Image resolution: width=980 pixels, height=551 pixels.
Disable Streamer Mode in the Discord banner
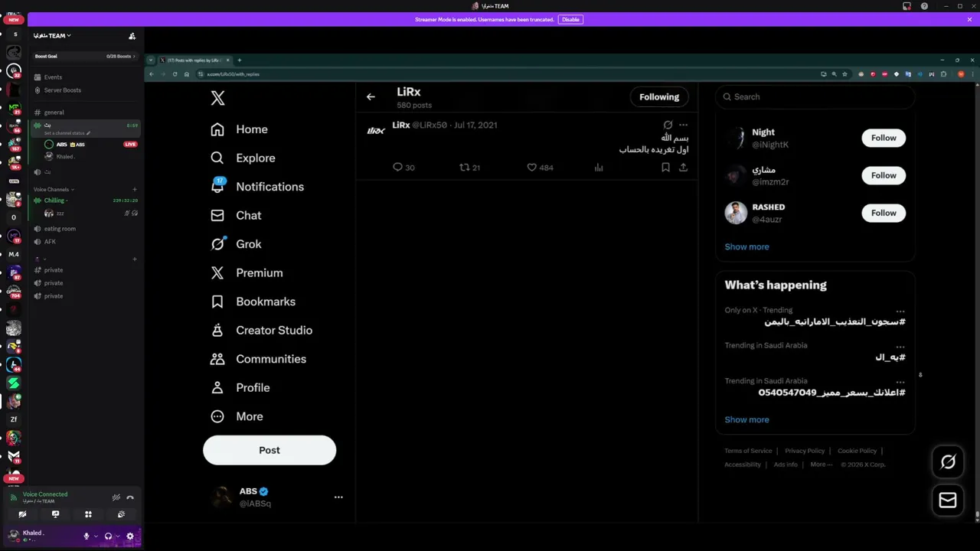[570, 19]
